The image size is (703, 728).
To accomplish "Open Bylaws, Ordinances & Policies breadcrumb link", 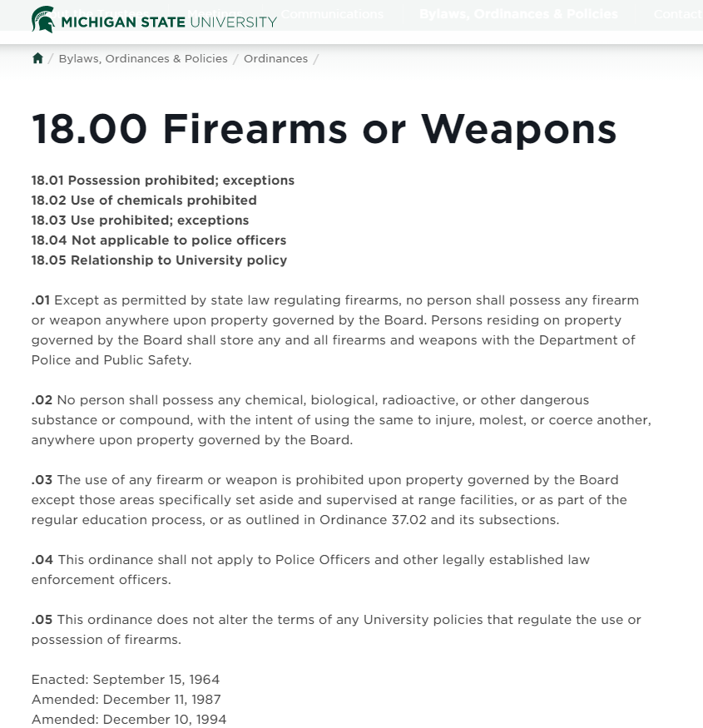I will [143, 58].
